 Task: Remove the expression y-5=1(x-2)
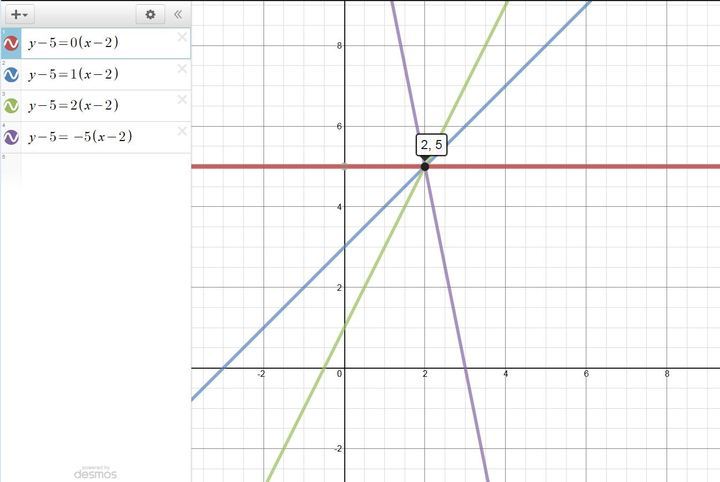coord(182,69)
